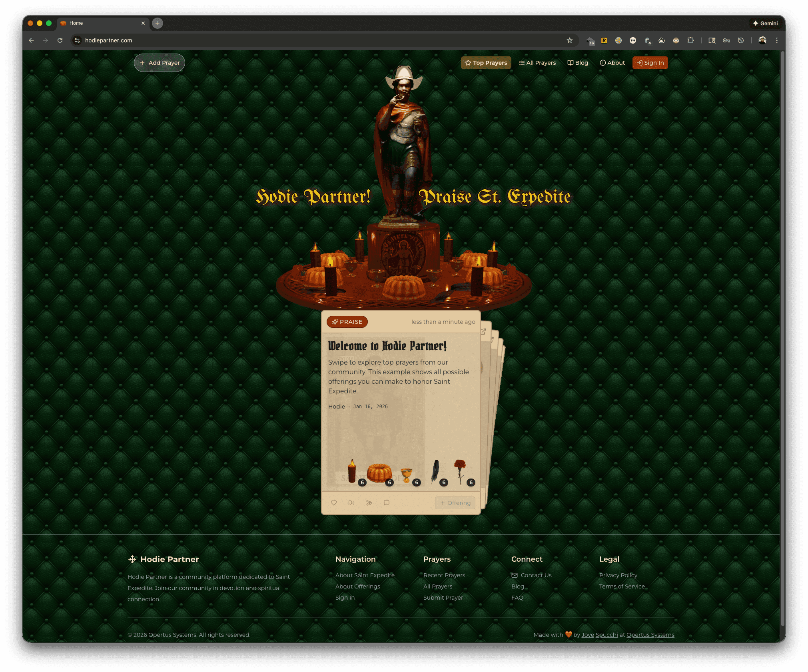Click the Offering button on the card

click(x=455, y=503)
